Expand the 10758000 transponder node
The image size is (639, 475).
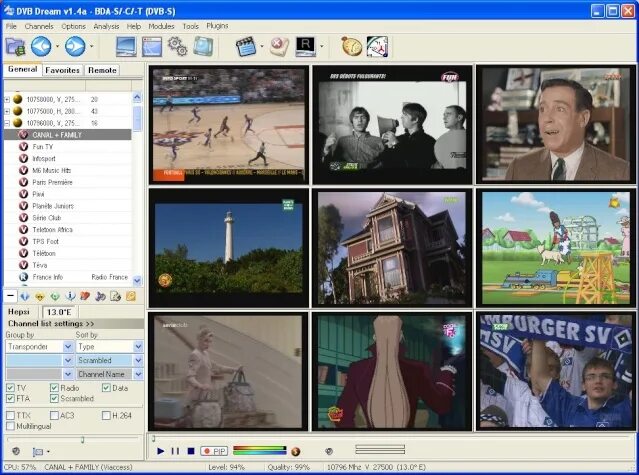pyautogui.click(x=7, y=99)
